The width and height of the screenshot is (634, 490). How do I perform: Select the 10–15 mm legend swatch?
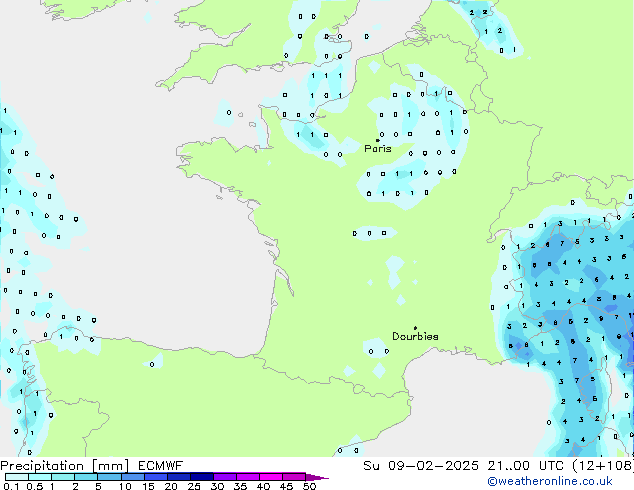coord(133,477)
